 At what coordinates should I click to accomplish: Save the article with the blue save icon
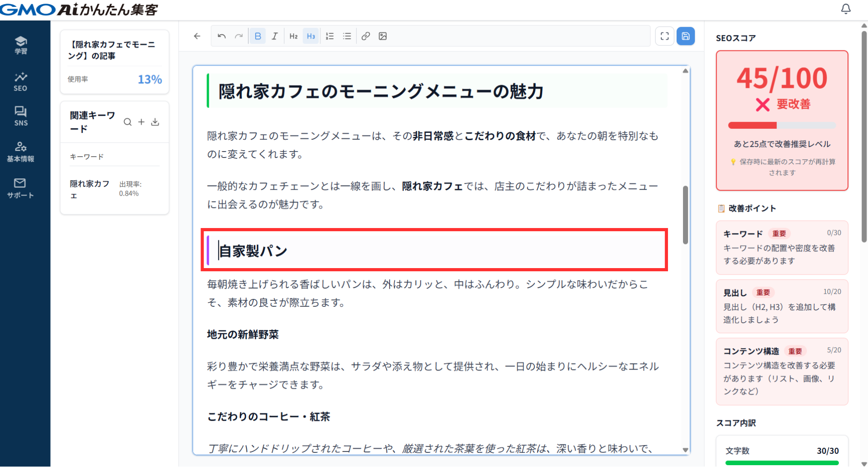pos(685,36)
